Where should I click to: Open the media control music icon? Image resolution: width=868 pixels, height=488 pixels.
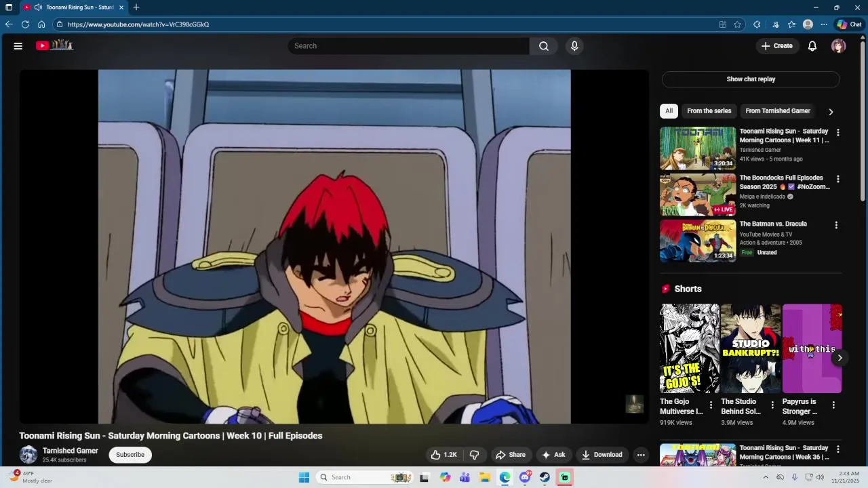(775, 24)
